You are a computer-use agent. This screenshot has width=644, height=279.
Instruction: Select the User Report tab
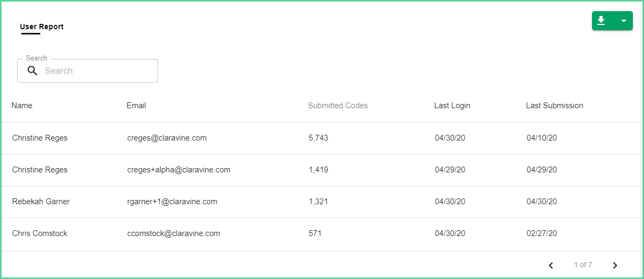click(x=42, y=27)
